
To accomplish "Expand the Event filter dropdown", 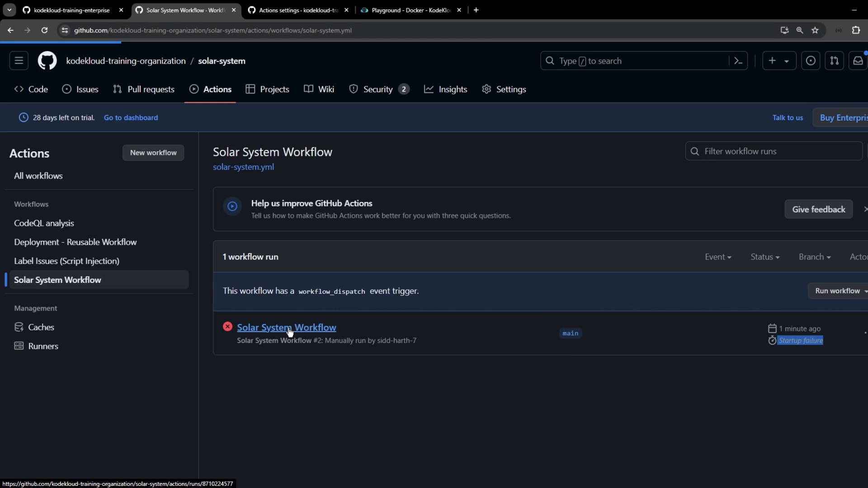I will (x=718, y=257).
